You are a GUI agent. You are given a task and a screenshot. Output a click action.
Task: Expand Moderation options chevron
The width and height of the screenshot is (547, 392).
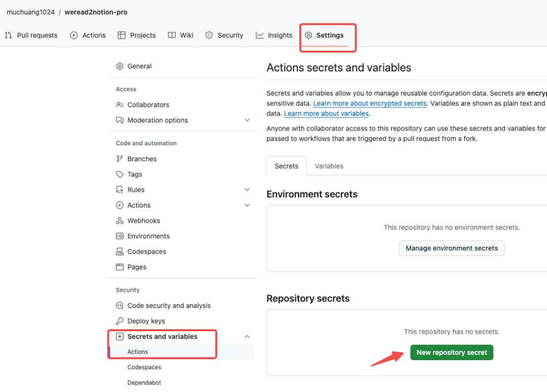point(247,121)
